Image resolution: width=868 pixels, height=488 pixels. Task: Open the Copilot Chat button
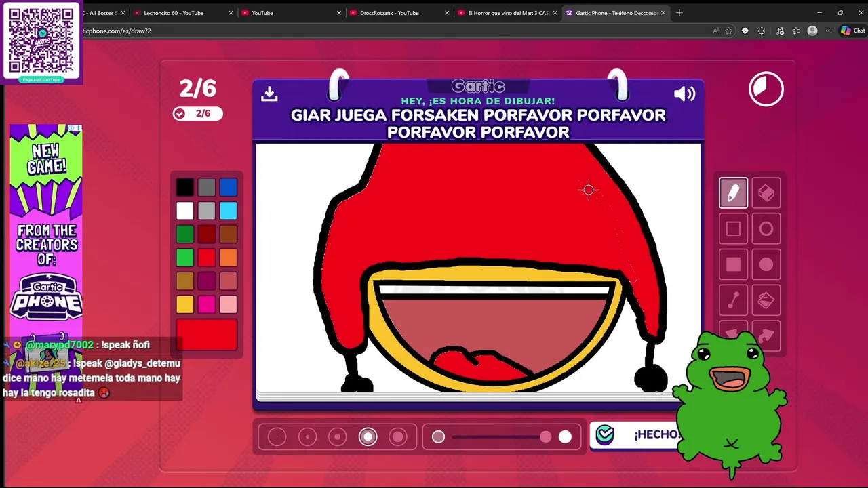click(852, 30)
